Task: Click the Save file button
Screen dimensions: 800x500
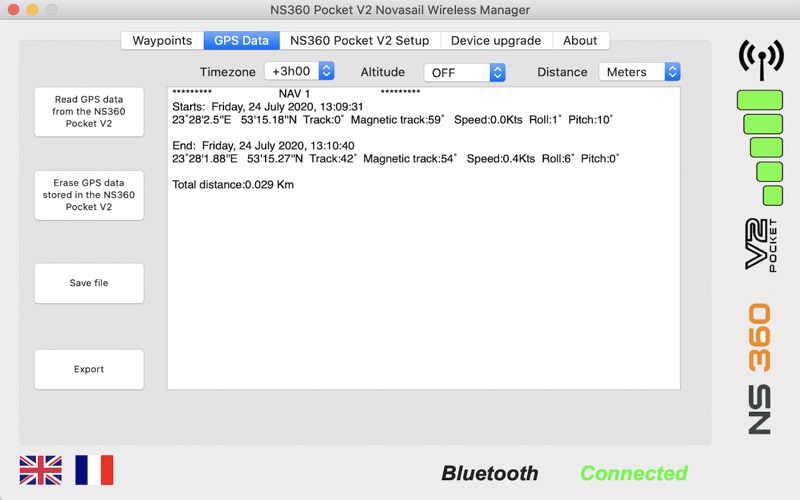Action: (x=89, y=283)
